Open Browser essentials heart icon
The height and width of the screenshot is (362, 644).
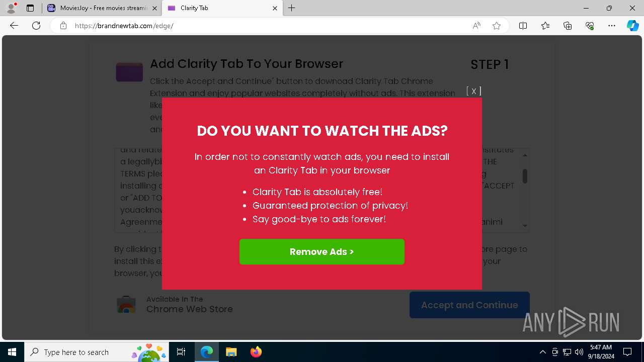(590, 26)
